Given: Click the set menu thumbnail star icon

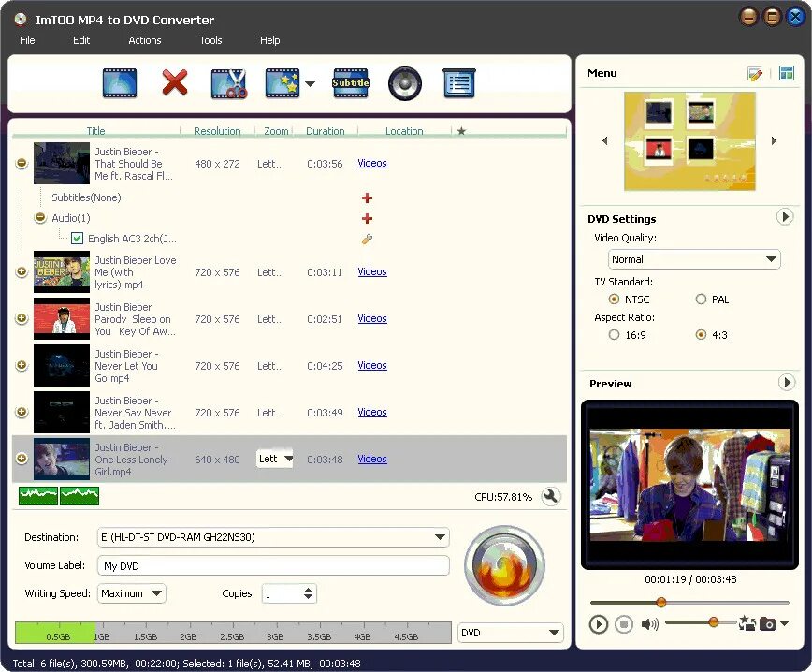Looking at the screenshot, I should coord(747,622).
